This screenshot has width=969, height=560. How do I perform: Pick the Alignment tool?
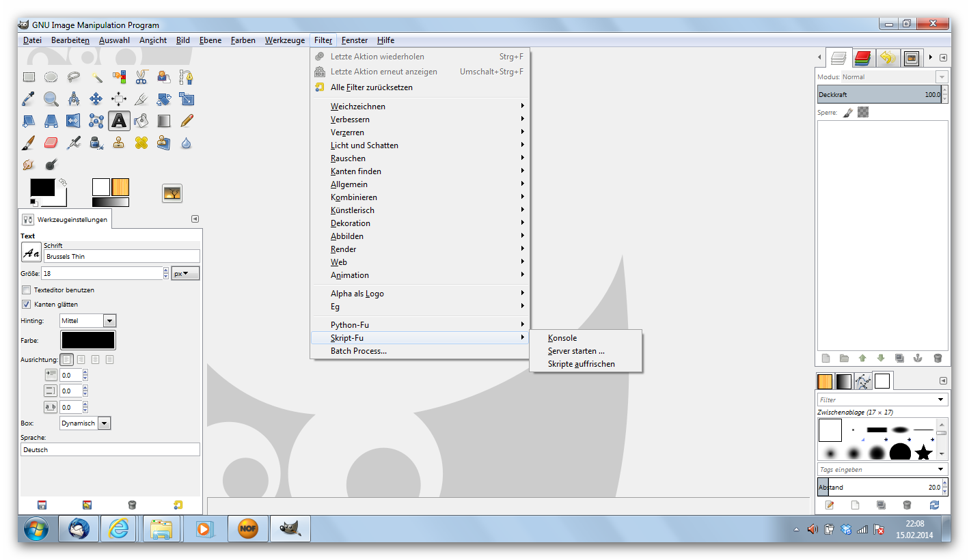point(119,99)
